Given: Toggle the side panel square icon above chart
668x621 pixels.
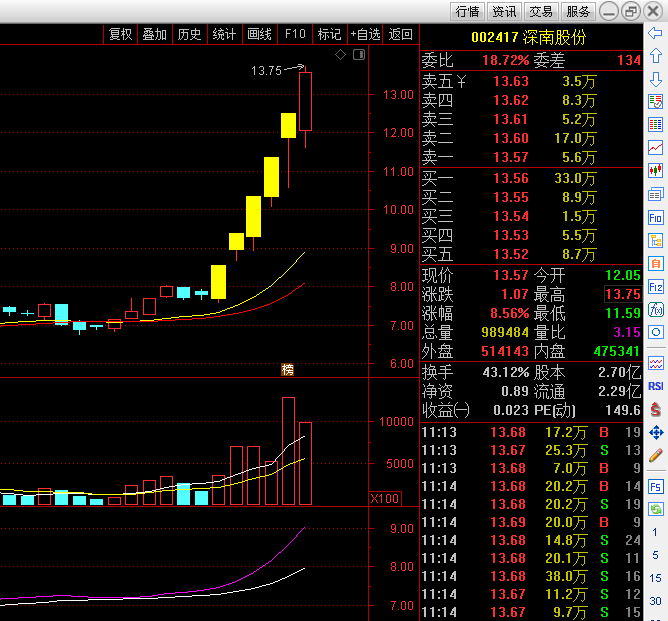Looking at the screenshot, I should click(359, 55).
